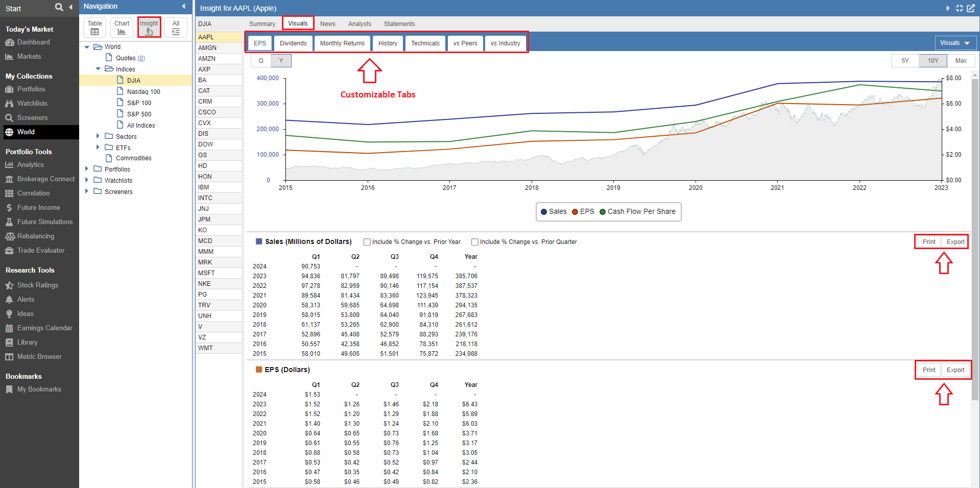Open the Monthly Returns sub-tab
The image size is (980, 488).
[342, 43]
